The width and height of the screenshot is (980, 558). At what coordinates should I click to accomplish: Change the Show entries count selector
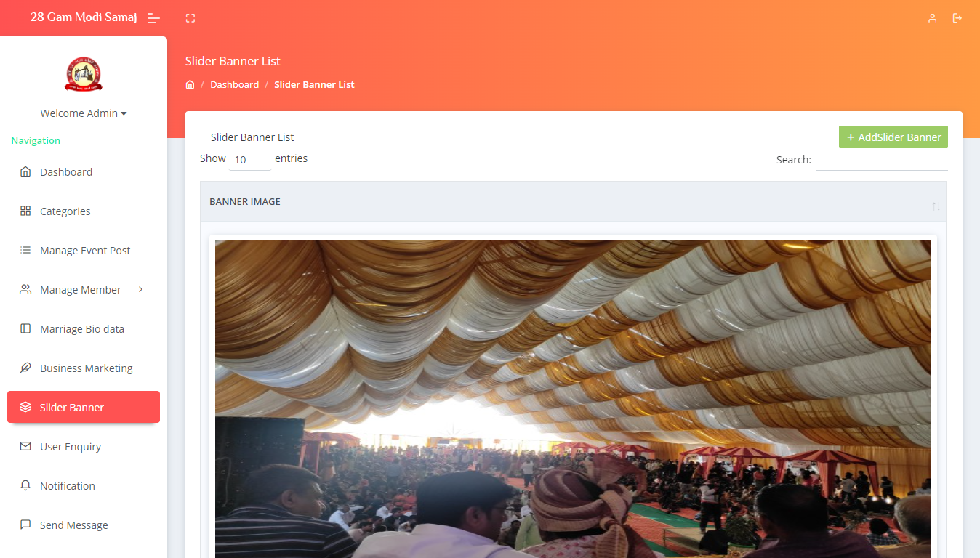[250, 160]
